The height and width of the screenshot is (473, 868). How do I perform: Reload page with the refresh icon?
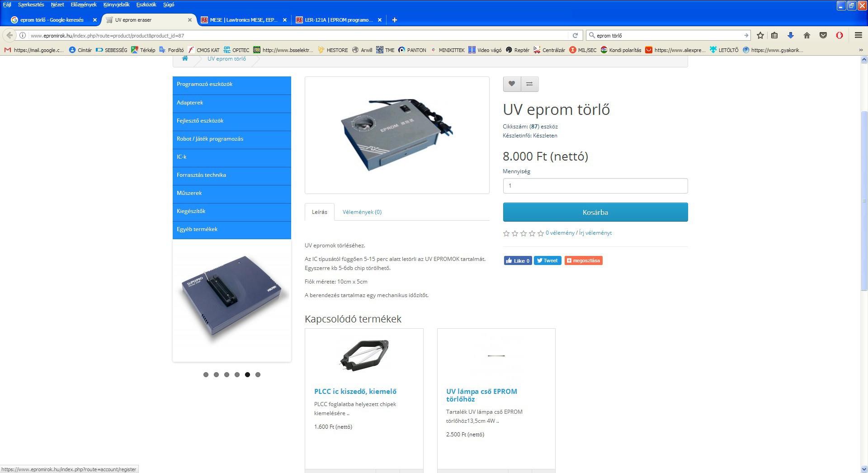point(575,35)
